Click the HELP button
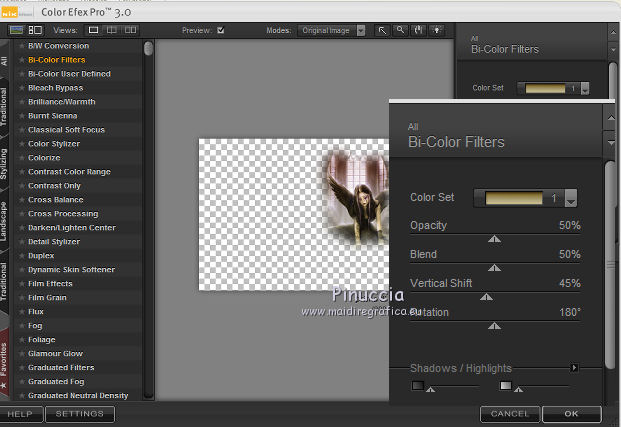621x427 pixels. [x=21, y=414]
